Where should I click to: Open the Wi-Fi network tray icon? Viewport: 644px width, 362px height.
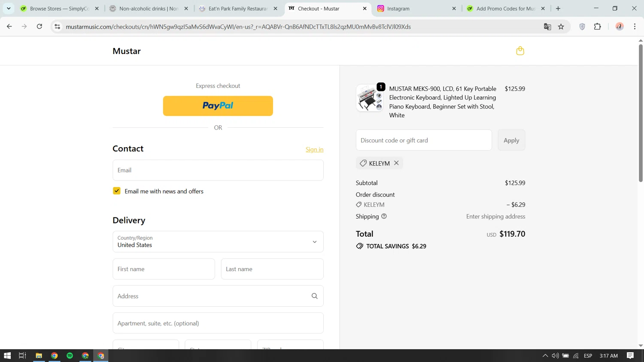coord(576,356)
